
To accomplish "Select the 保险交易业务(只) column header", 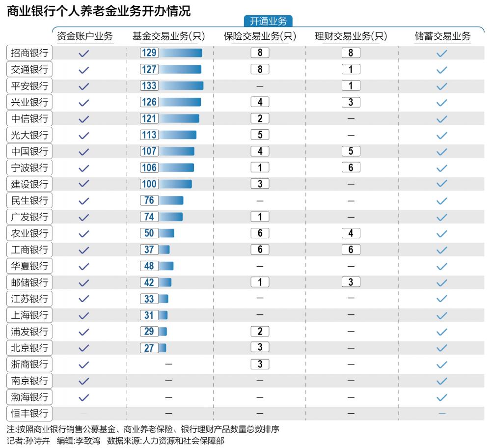I will pyautogui.click(x=260, y=36).
